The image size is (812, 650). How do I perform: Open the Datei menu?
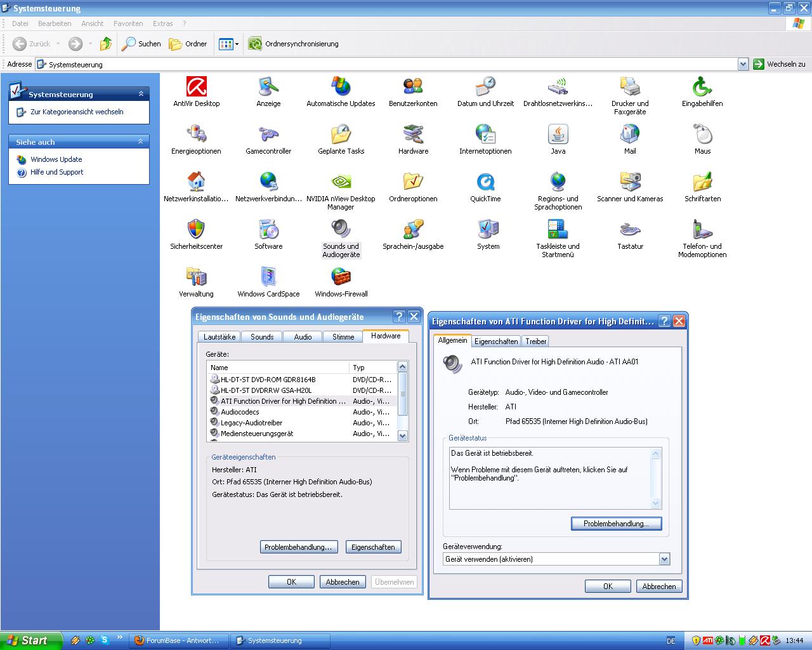(20, 23)
